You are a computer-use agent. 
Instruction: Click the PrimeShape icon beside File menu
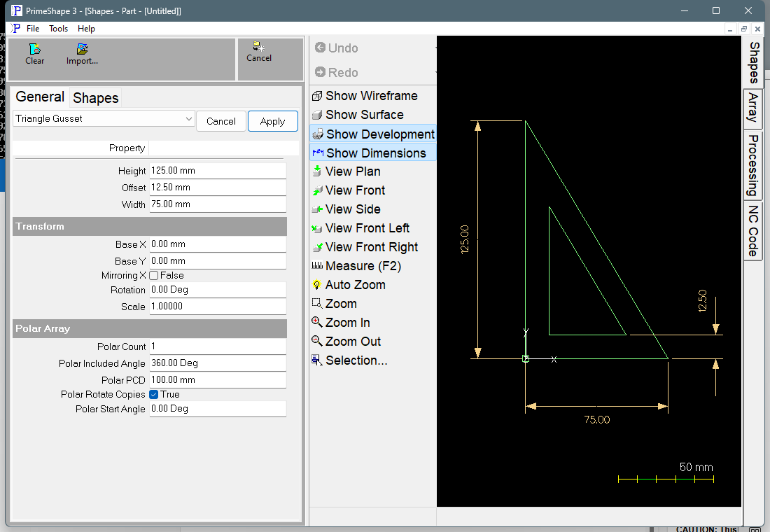tap(16, 29)
